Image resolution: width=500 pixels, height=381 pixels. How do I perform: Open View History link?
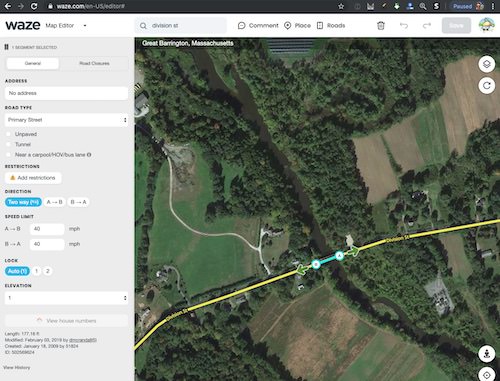coord(17,367)
